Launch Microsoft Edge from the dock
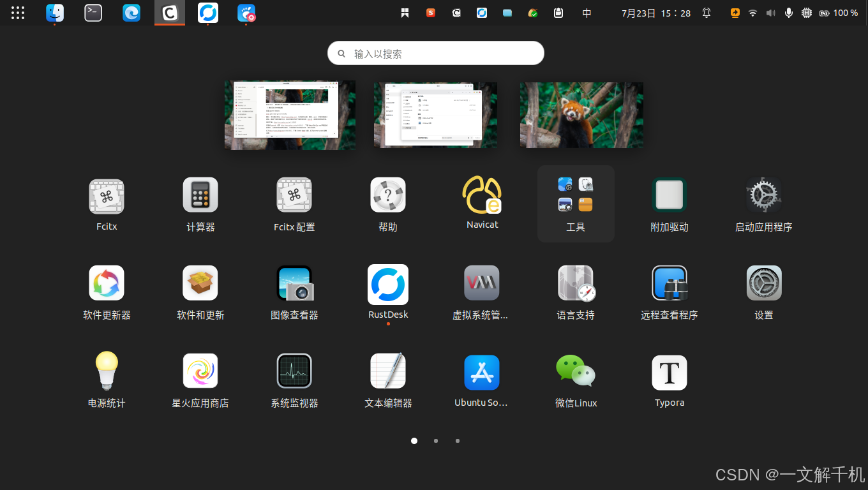 click(131, 12)
